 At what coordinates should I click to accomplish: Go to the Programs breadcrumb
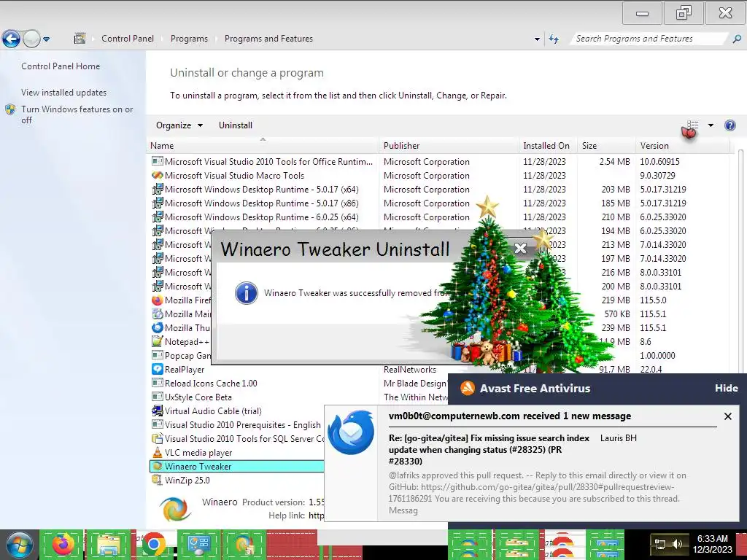click(x=189, y=39)
